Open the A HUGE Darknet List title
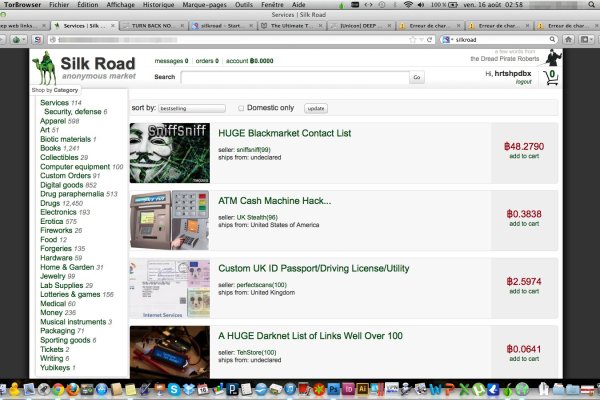The height and width of the screenshot is (400, 600). [x=310, y=336]
